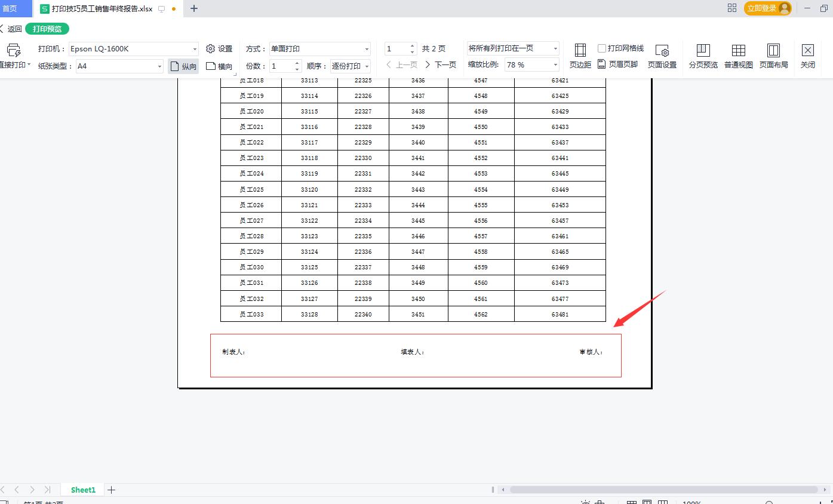Image resolution: width=833 pixels, height=504 pixels.
Task: Enable the 打印网格线 checkbox
Action: tap(602, 48)
